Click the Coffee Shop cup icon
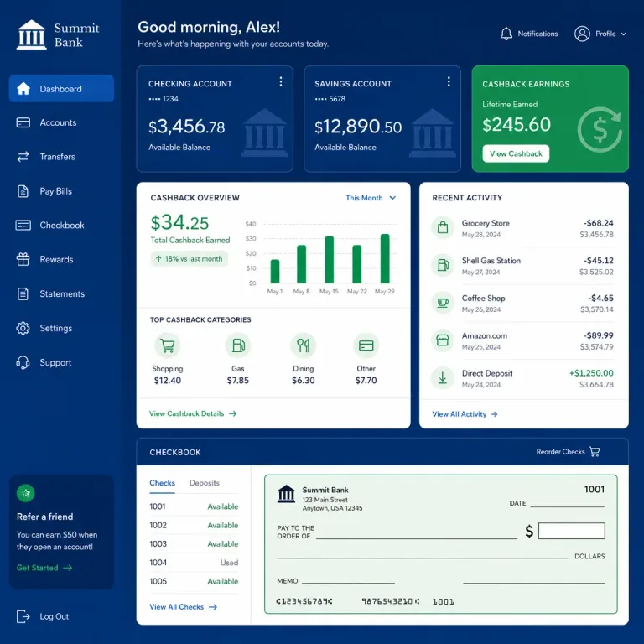The width and height of the screenshot is (644, 644). click(443, 303)
